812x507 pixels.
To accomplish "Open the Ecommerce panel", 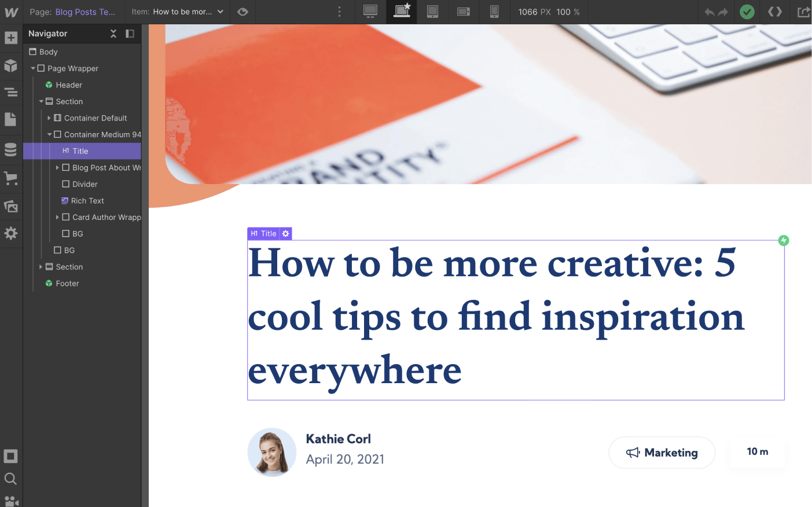I will click(11, 178).
